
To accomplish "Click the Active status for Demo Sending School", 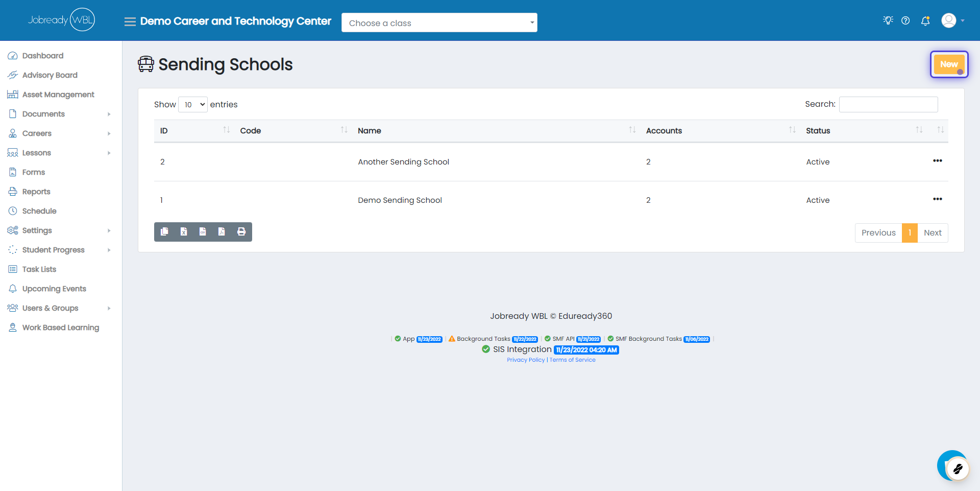I will point(818,200).
